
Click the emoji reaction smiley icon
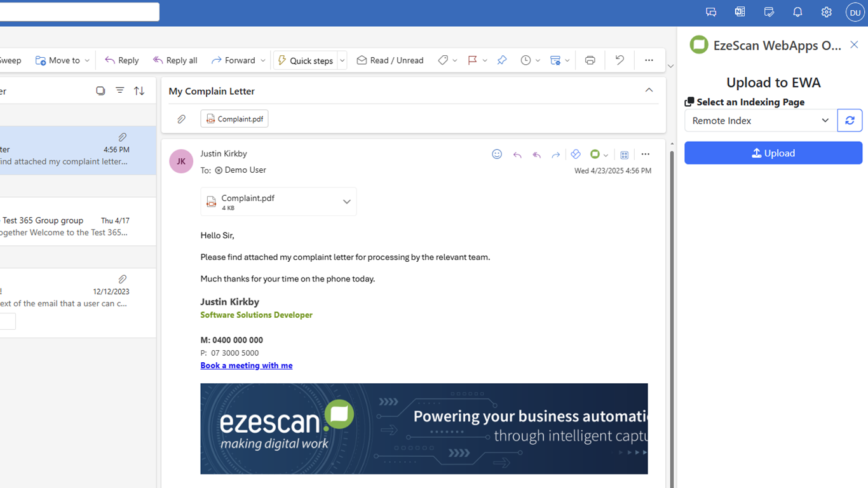pyautogui.click(x=497, y=154)
